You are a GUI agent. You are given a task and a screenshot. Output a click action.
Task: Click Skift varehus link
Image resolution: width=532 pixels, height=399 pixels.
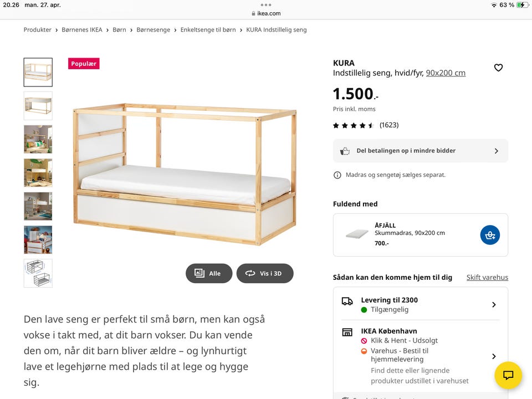(487, 278)
